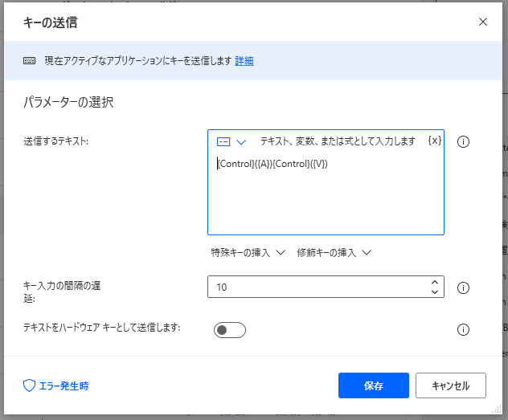Screen dimensions: 508x420
Task: Click info icon beside キー入力の間隔の遅延
Action: pyautogui.click(x=463, y=287)
